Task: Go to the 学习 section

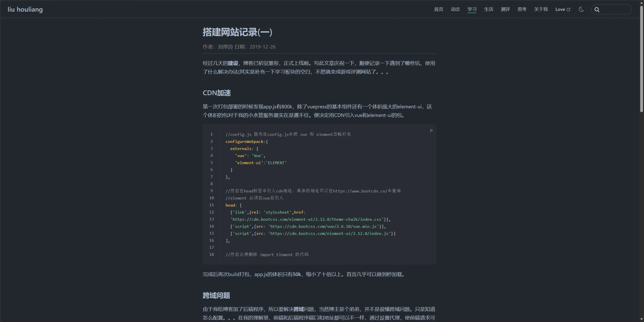Action: pyautogui.click(x=472, y=9)
